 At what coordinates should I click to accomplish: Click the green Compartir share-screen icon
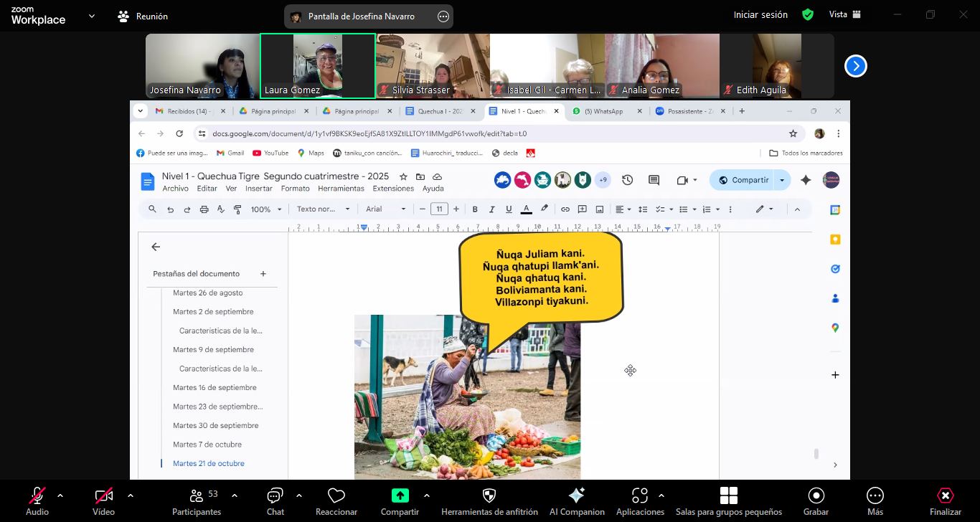point(400,496)
